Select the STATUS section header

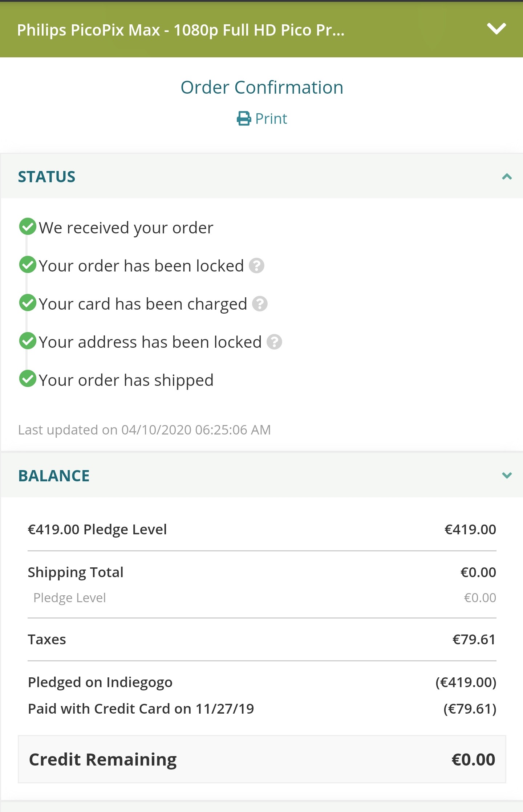click(x=261, y=176)
